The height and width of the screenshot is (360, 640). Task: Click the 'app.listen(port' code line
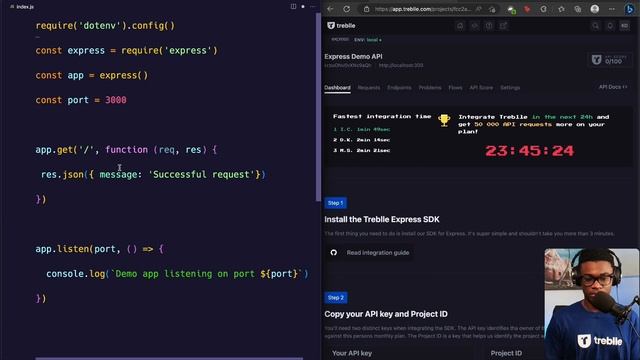tap(99, 249)
